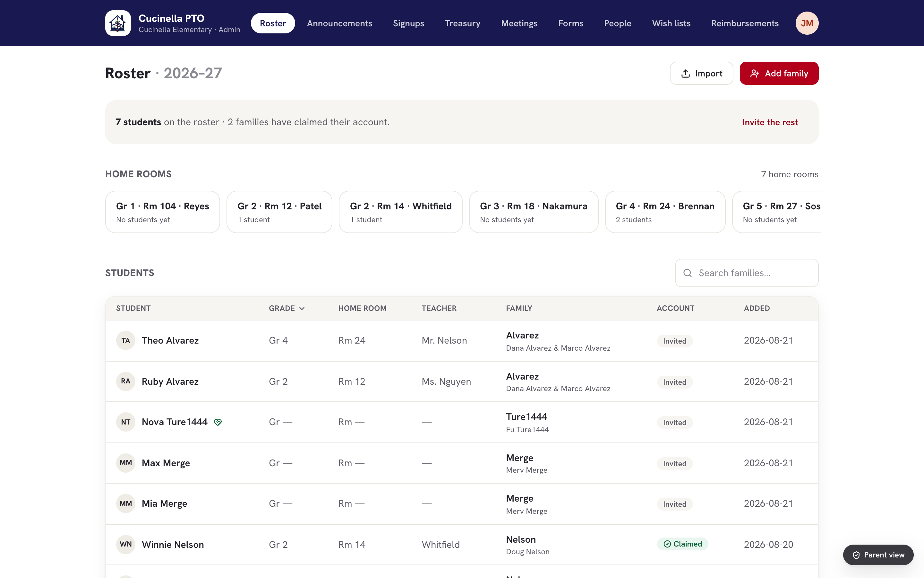The image size is (924, 578).
Task: Click the Student column header
Action: (133, 309)
